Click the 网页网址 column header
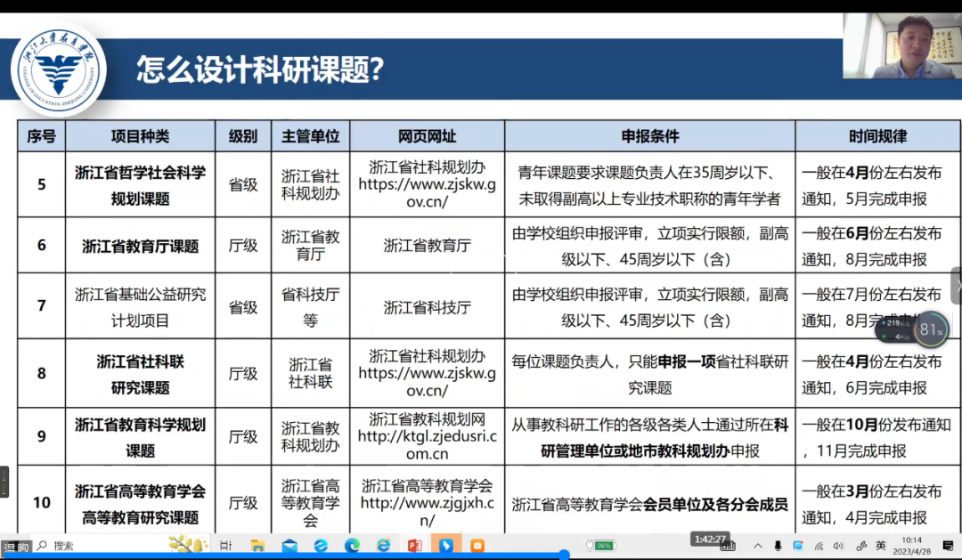Screen dimensions: 962x560 tap(427, 136)
